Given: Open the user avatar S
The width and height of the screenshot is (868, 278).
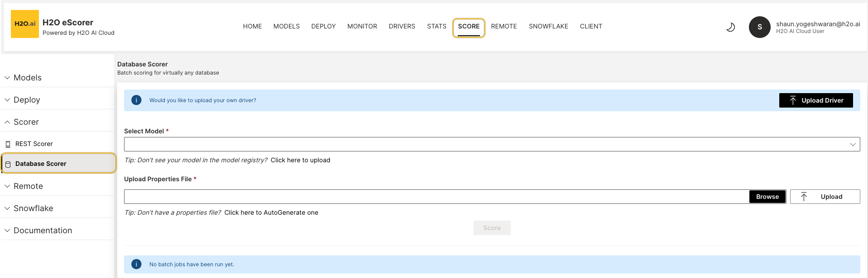Looking at the screenshot, I should tap(759, 27).
